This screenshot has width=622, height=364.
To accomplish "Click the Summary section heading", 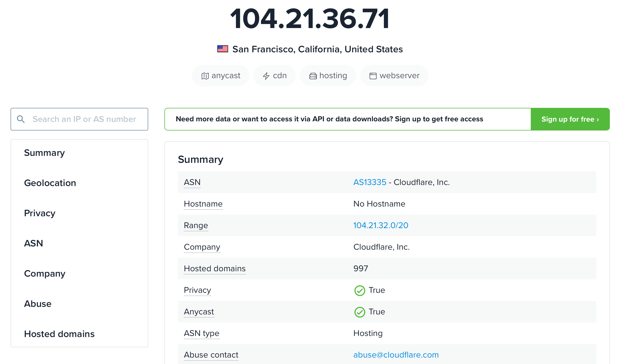I will pyautogui.click(x=201, y=159).
